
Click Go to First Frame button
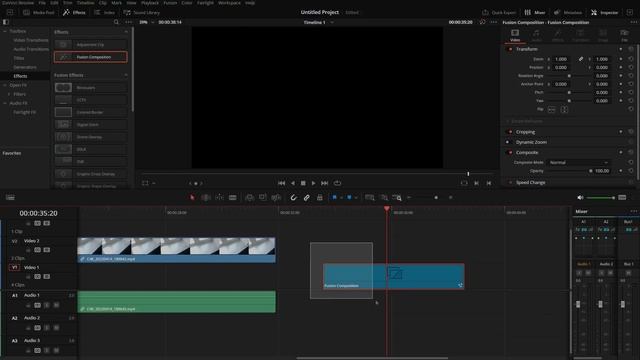click(281, 183)
